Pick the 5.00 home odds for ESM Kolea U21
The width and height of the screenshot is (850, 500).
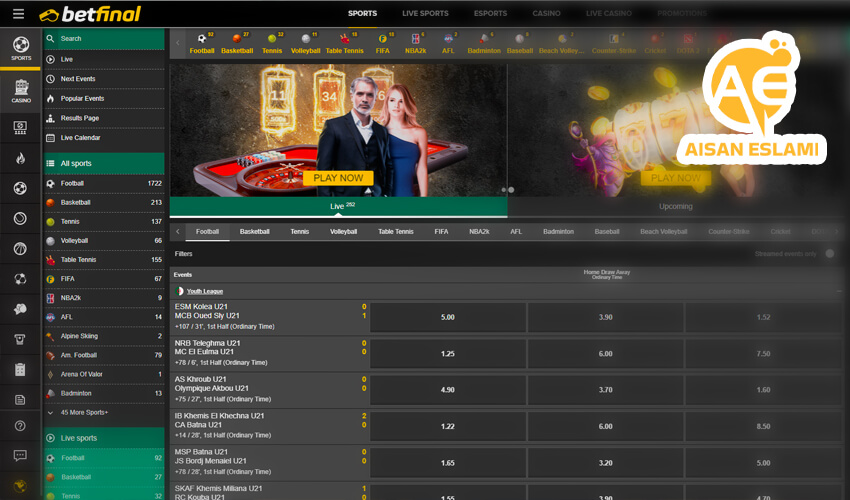tap(448, 317)
